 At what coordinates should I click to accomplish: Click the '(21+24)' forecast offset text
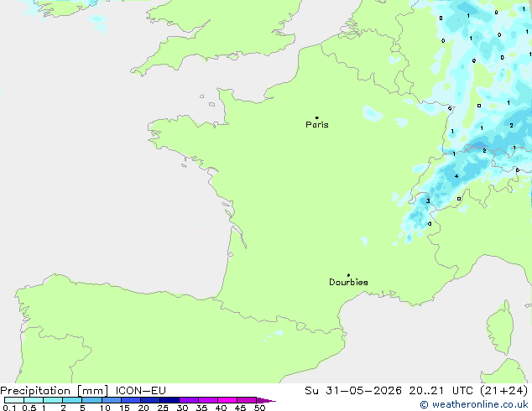(x=504, y=391)
